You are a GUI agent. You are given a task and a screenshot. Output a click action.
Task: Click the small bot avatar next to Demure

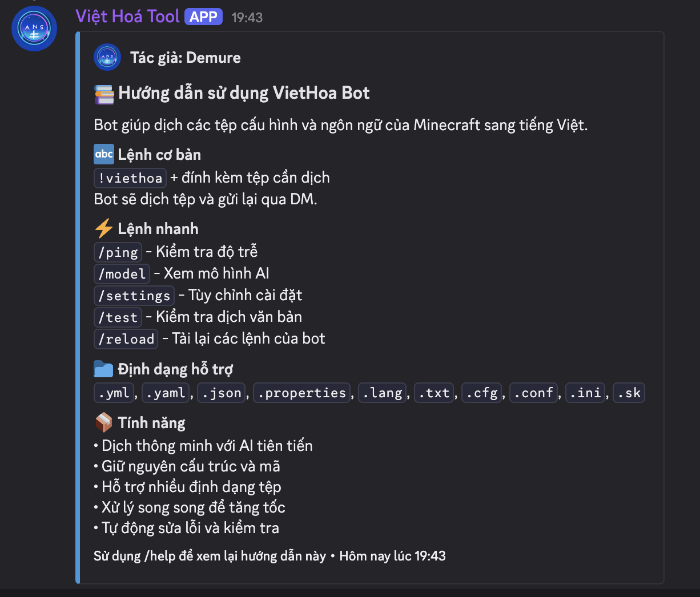coord(107,57)
